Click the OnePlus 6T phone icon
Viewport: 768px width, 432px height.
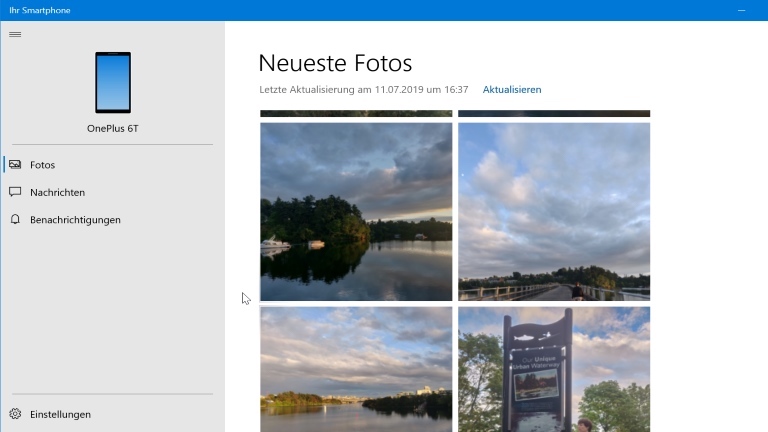113,82
